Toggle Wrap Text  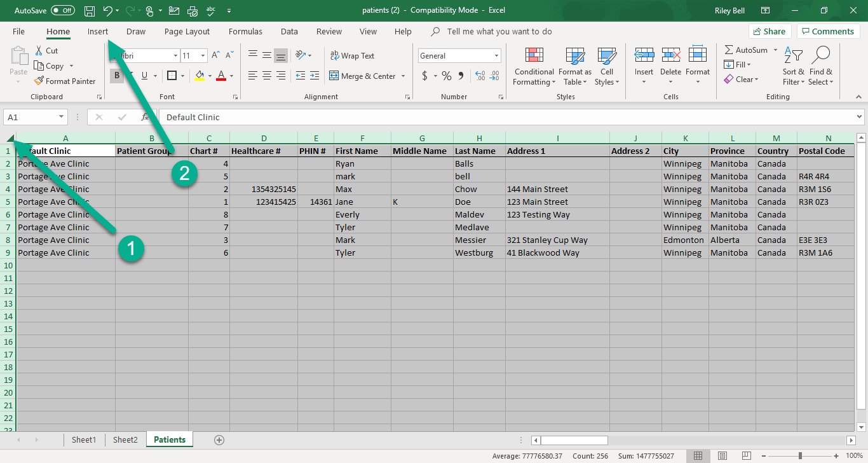[352, 56]
